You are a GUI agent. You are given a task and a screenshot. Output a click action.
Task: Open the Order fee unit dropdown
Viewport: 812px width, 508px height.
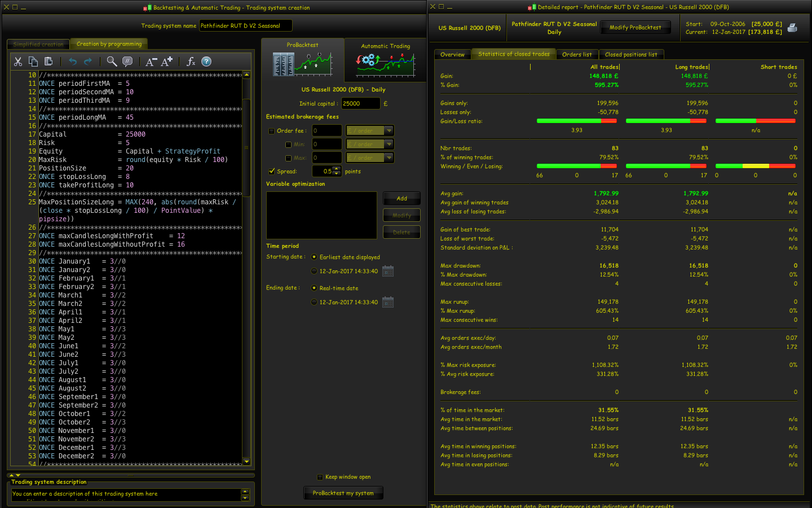389,131
